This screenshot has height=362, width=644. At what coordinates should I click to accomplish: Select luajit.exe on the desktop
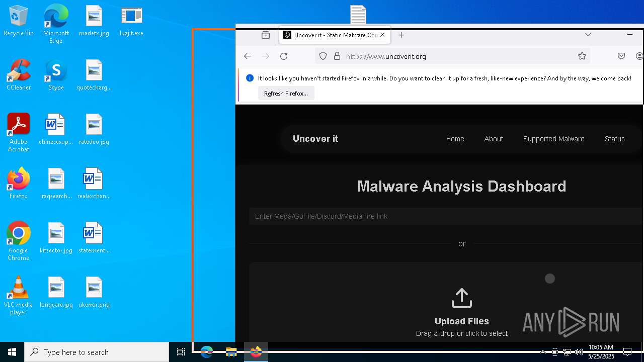[x=132, y=21]
